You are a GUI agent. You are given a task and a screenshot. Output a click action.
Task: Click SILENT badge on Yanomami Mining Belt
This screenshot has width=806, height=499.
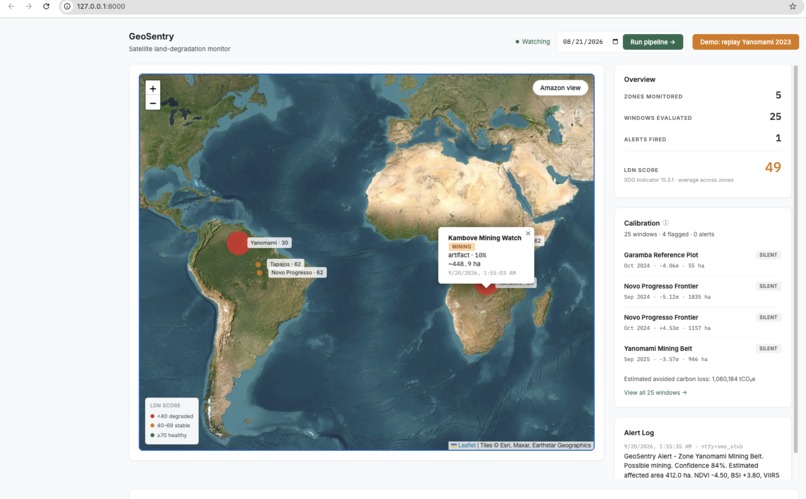pos(768,348)
